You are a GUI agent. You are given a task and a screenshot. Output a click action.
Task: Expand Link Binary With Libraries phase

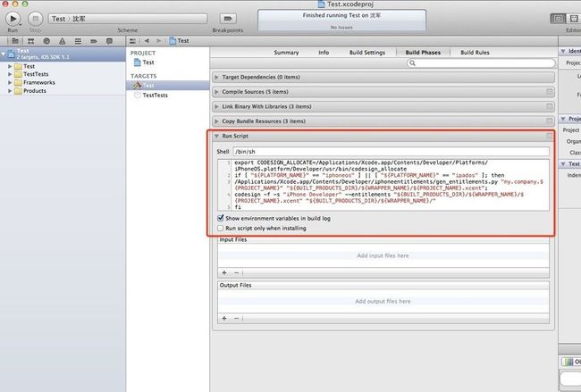click(217, 106)
